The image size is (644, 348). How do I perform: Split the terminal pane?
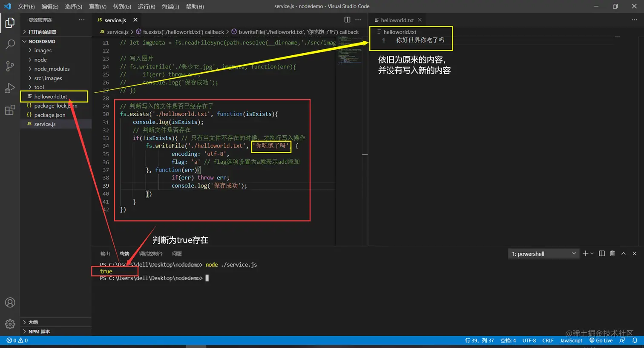[602, 254]
